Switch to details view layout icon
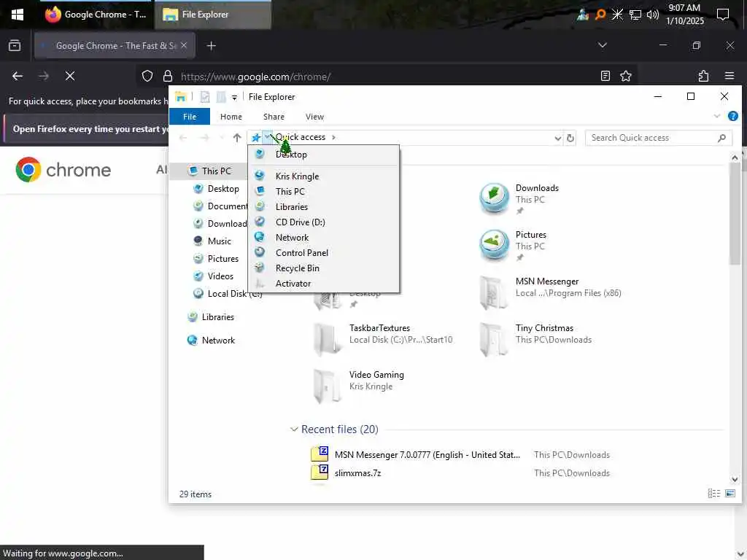 point(713,494)
